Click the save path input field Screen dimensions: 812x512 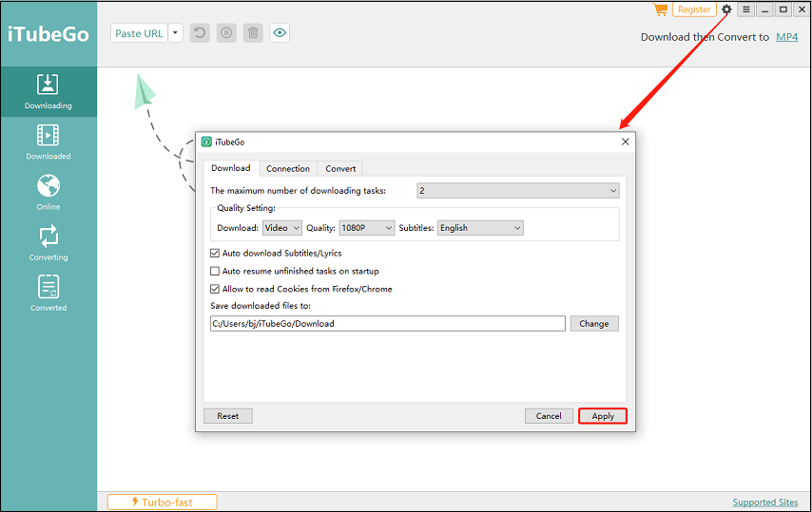[388, 324]
